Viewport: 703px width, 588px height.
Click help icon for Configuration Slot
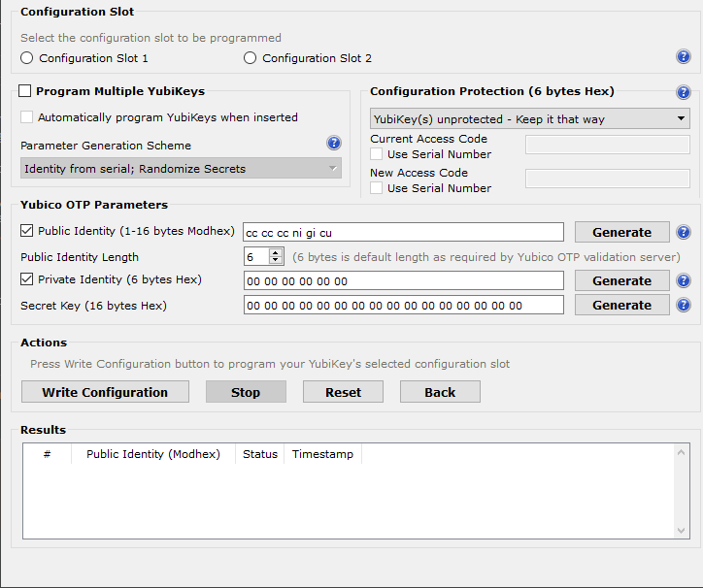point(683,57)
